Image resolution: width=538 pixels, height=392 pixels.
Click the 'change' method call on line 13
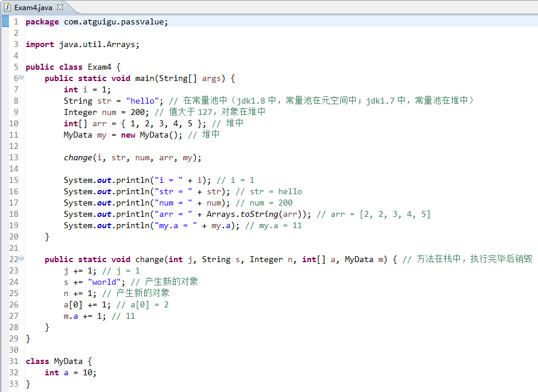click(78, 158)
